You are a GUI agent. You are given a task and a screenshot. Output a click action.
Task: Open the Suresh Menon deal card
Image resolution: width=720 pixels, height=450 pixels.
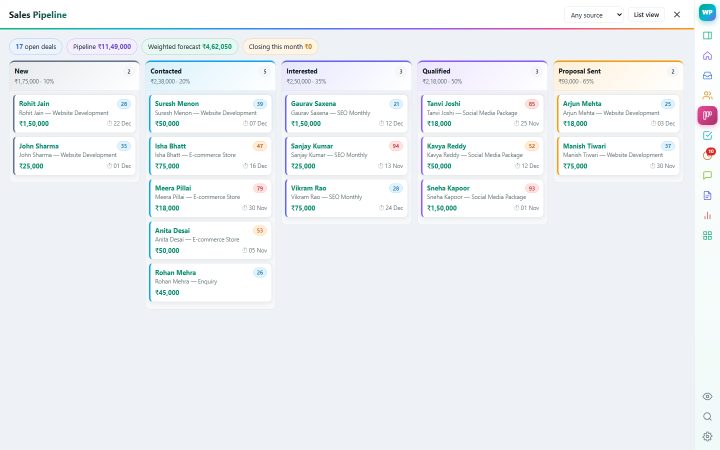[x=210, y=113]
